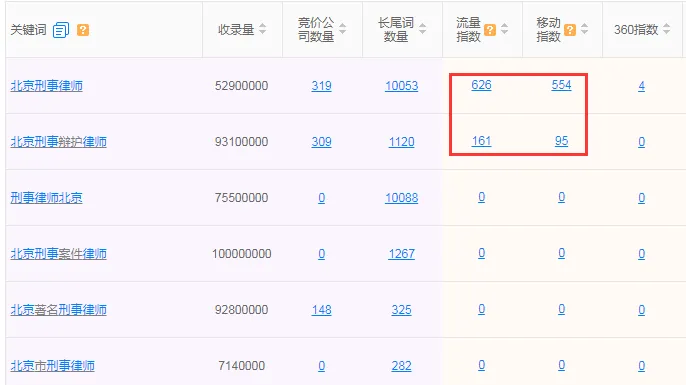Screen dimensions: 686x385
Task: Click 360 index 0 in 北京刑事辩护律师 row
Action: pos(641,142)
